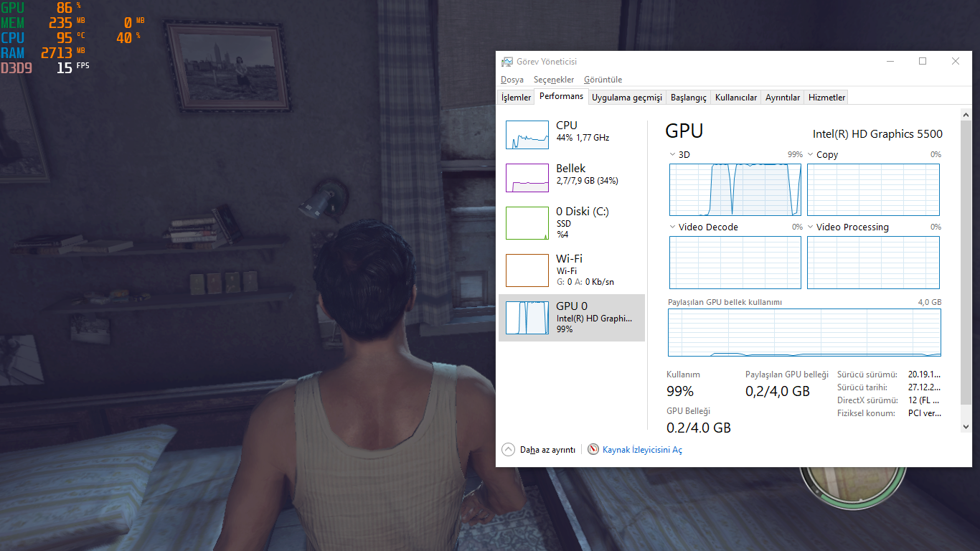Click the 99% value under Kullanım
The image size is (980, 551).
pos(680,391)
